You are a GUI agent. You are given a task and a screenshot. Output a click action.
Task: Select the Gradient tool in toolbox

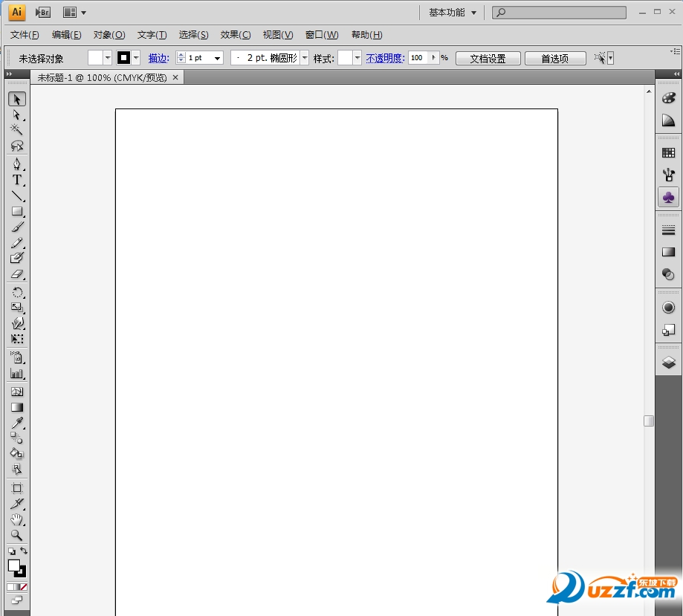(17, 407)
